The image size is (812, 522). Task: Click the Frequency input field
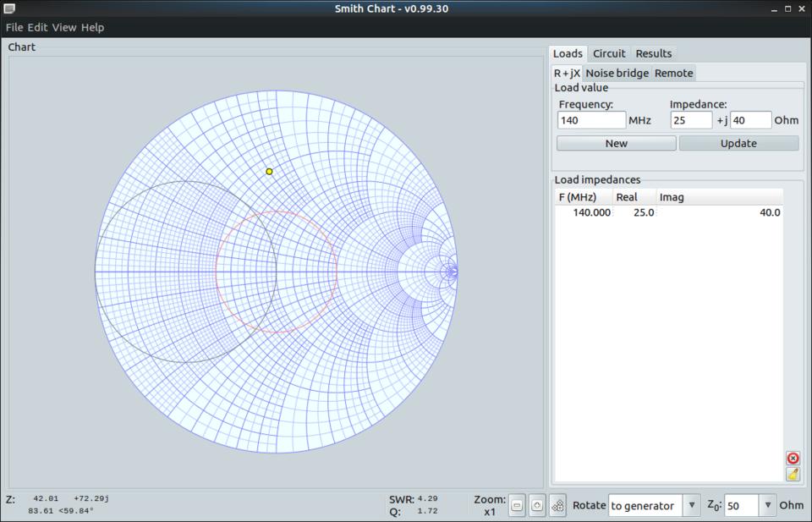coord(591,120)
